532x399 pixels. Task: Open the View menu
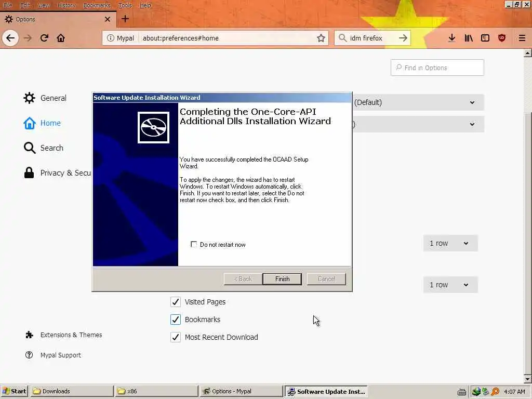[x=44, y=5]
